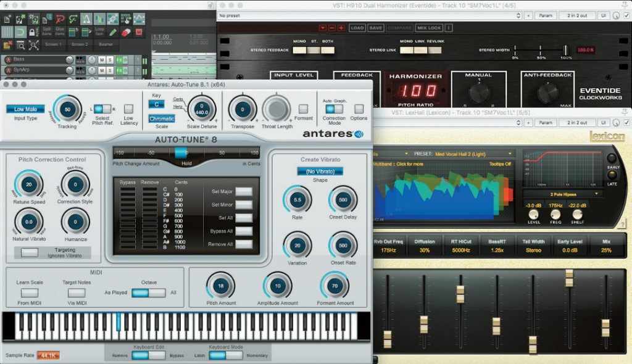Open FX chain on the Bass track
This screenshot has width=632, height=364.
pyautogui.click(x=119, y=60)
